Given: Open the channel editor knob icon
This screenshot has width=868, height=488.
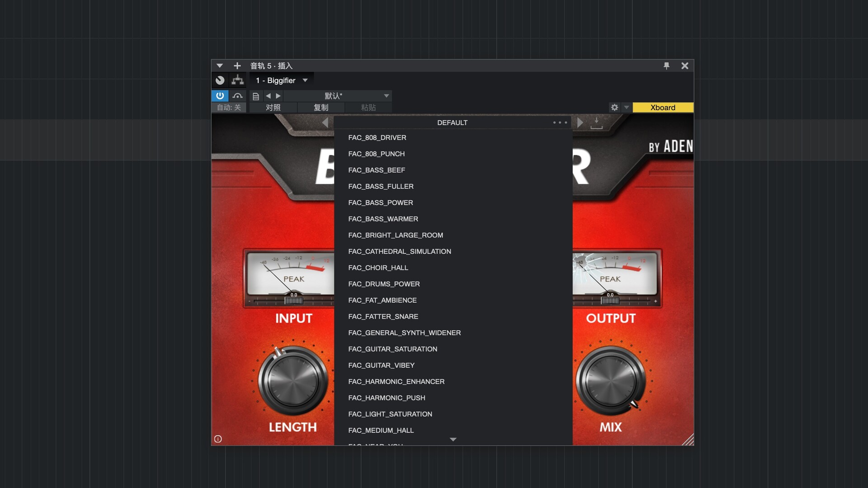Looking at the screenshot, I should coord(220,80).
